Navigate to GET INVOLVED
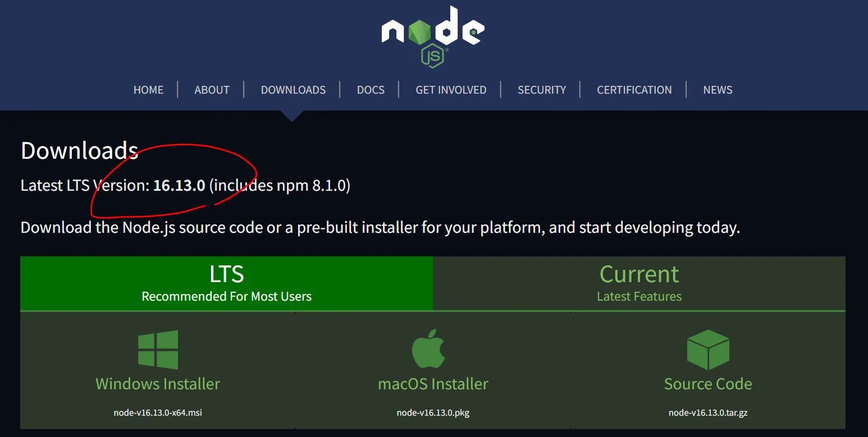Screen dimensions: 868x437 pyautogui.click(x=451, y=90)
